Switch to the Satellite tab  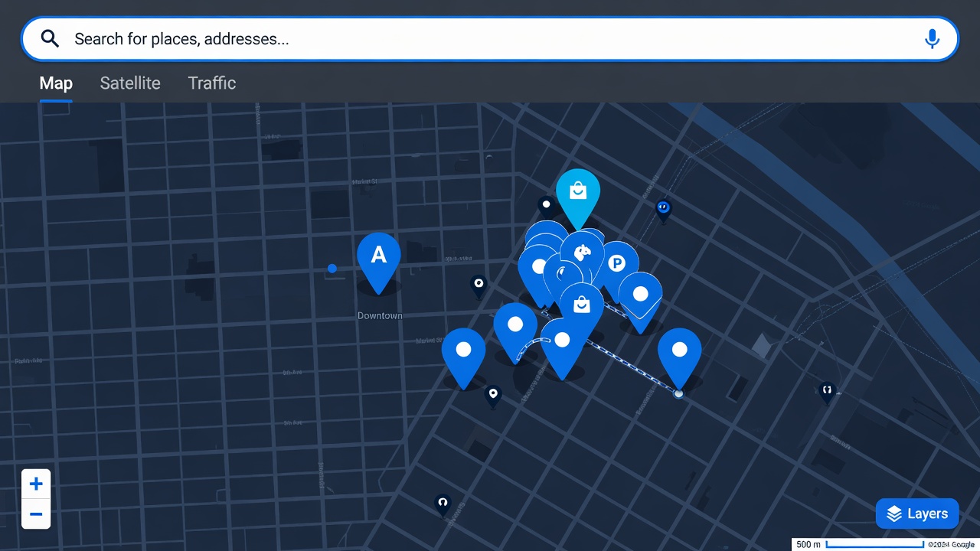130,83
